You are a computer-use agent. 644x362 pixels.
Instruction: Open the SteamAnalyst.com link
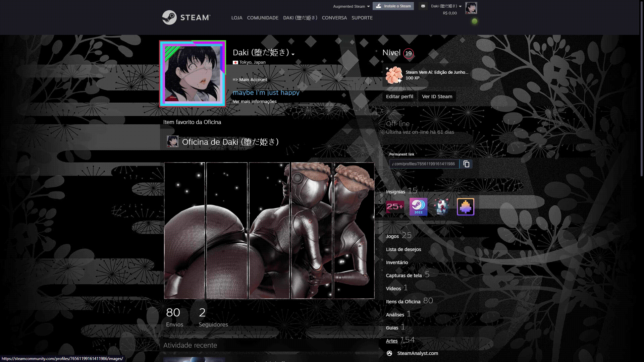tap(418, 353)
